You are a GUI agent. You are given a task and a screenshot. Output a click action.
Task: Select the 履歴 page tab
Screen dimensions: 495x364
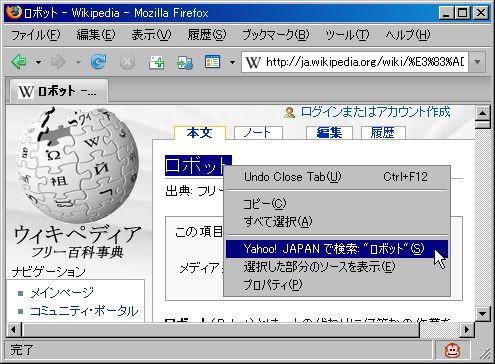tap(383, 133)
